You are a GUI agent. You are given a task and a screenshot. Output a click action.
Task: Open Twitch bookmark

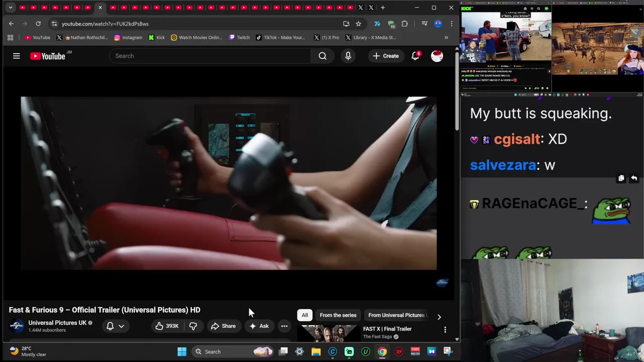239,37
